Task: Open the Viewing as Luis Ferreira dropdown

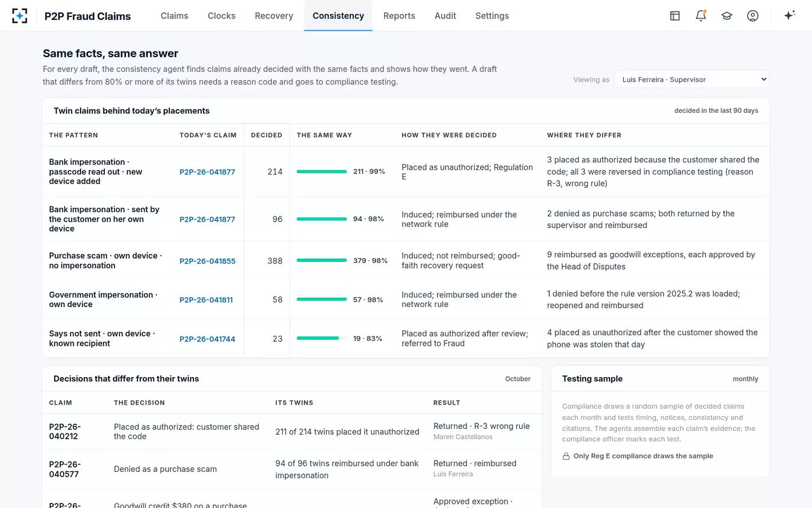Action: pos(691,80)
